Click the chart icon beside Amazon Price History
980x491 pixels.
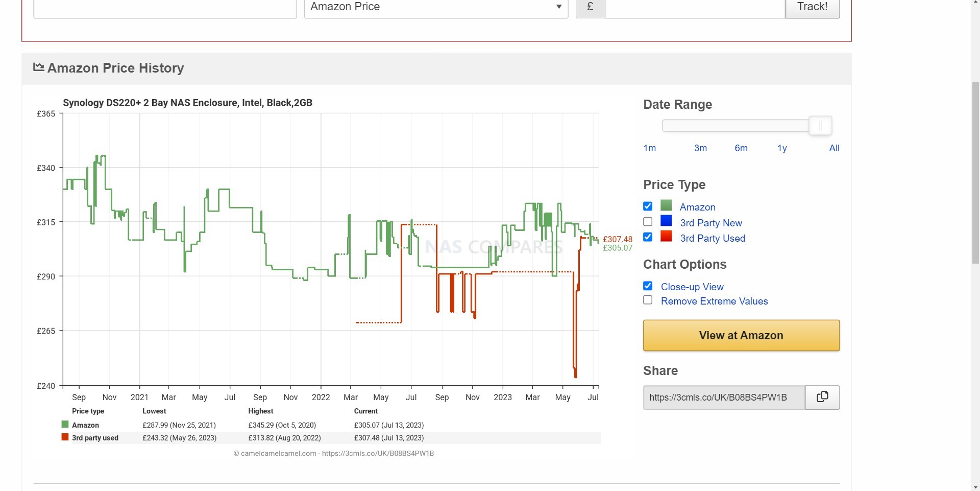(38, 67)
